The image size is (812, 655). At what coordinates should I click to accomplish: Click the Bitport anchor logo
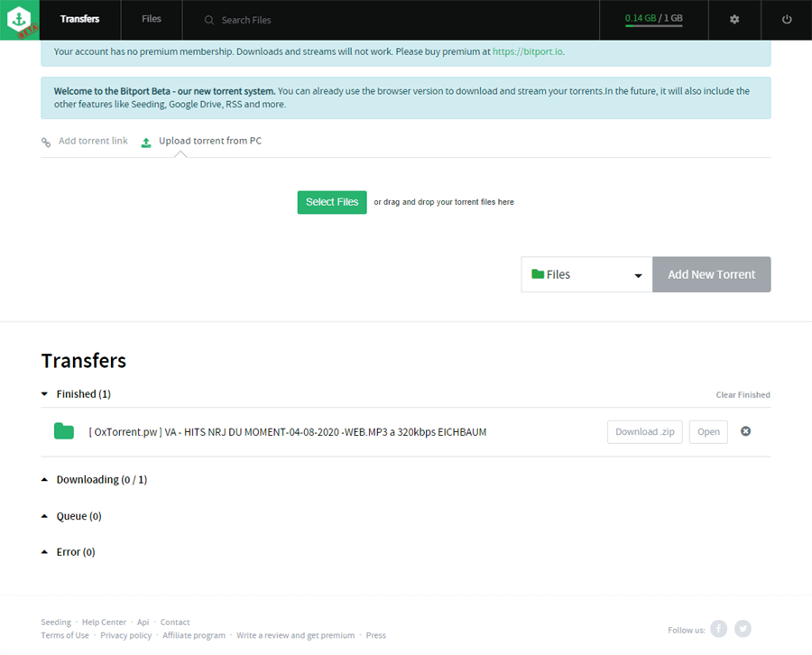point(19,20)
